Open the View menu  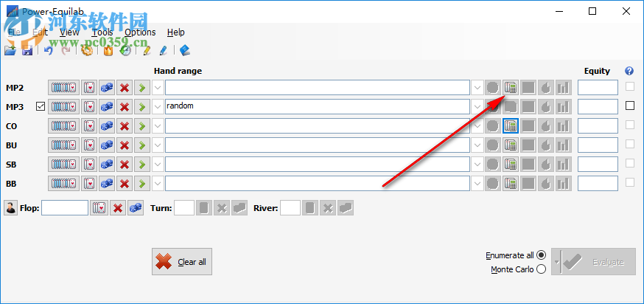69,32
